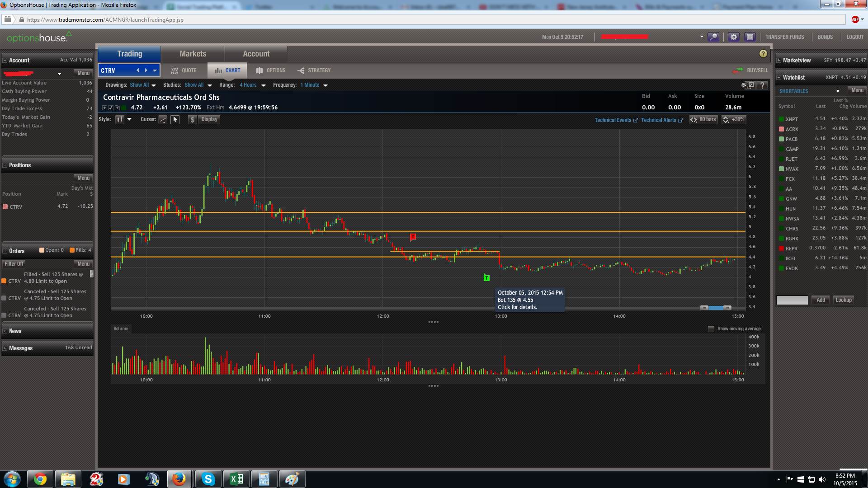Enable Show moving average checkbox

[x=711, y=329]
